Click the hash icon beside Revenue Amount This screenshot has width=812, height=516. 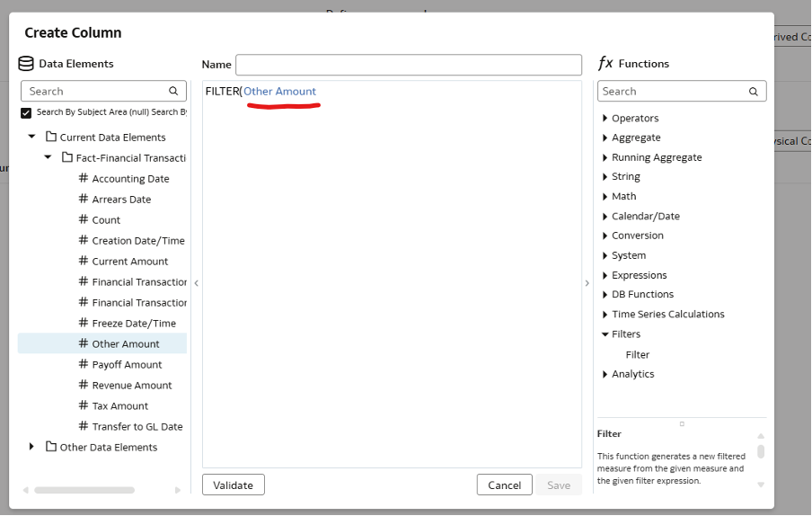click(83, 385)
